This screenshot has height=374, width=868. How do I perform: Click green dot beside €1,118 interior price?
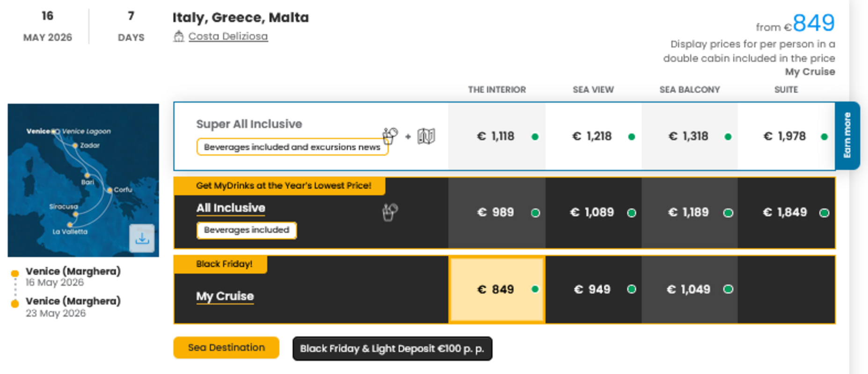click(x=535, y=137)
